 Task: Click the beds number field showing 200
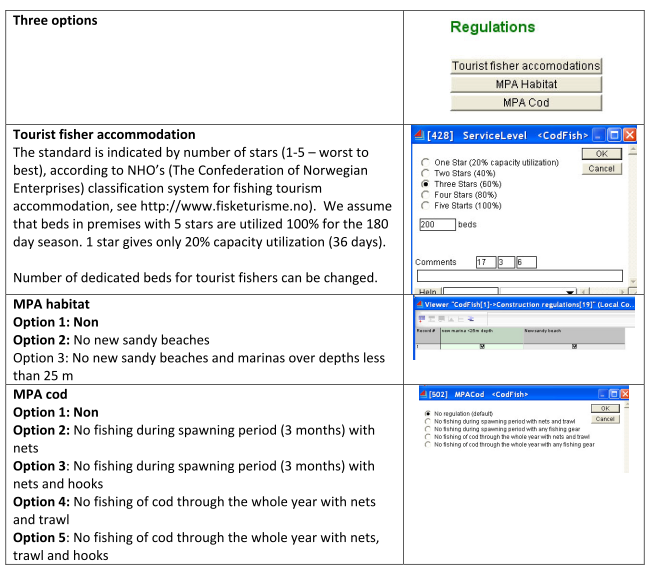click(437, 225)
